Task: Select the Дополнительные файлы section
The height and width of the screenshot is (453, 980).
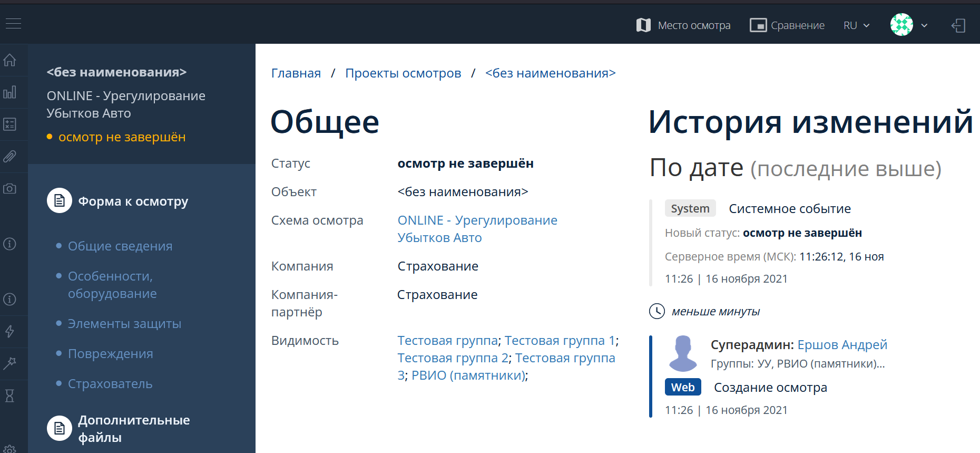Action: click(x=133, y=429)
